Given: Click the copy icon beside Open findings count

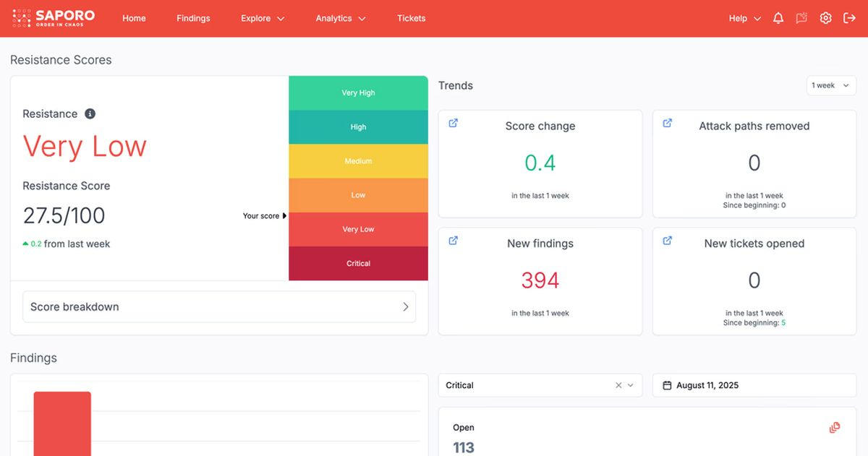Looking at the screenshot, I should (x=835, y=427).
